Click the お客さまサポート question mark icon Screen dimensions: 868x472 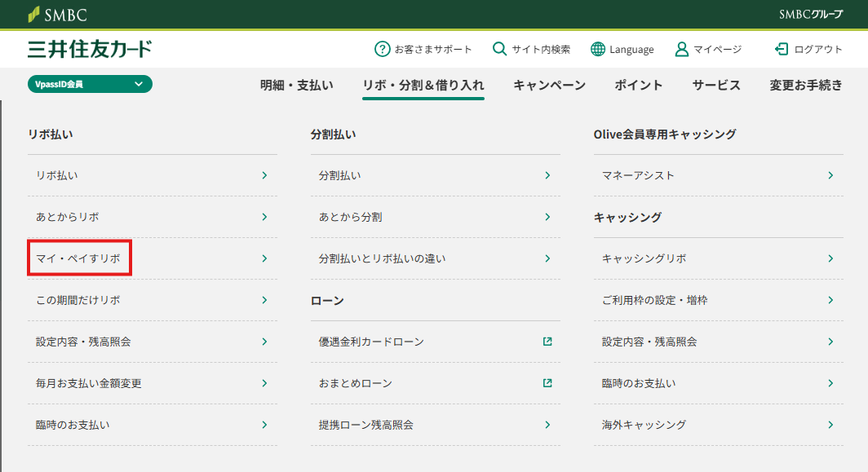[x=382, y=49]
